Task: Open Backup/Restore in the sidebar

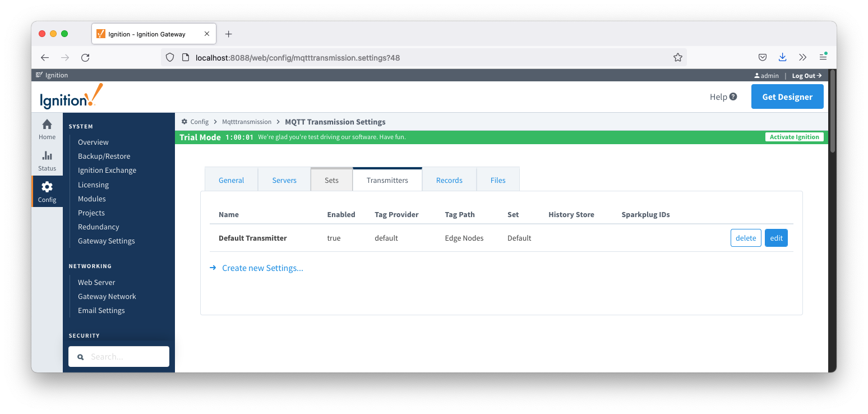Action: click(104, 156)
